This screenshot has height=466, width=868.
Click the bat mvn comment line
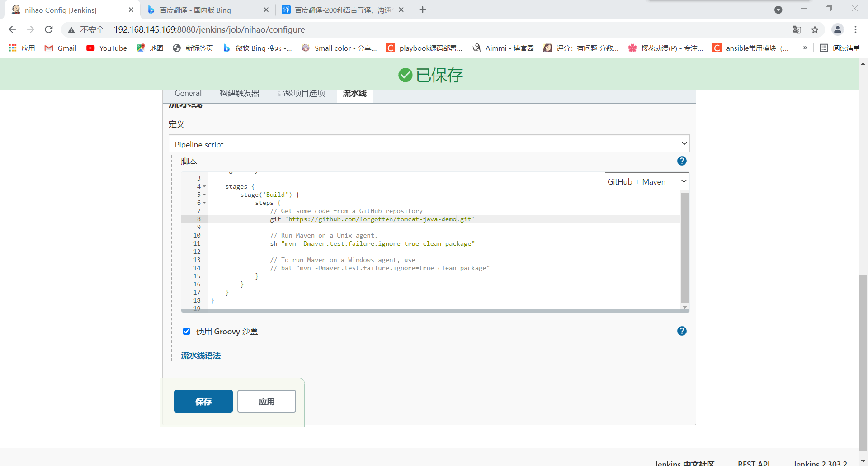click(x=380, y=268)
